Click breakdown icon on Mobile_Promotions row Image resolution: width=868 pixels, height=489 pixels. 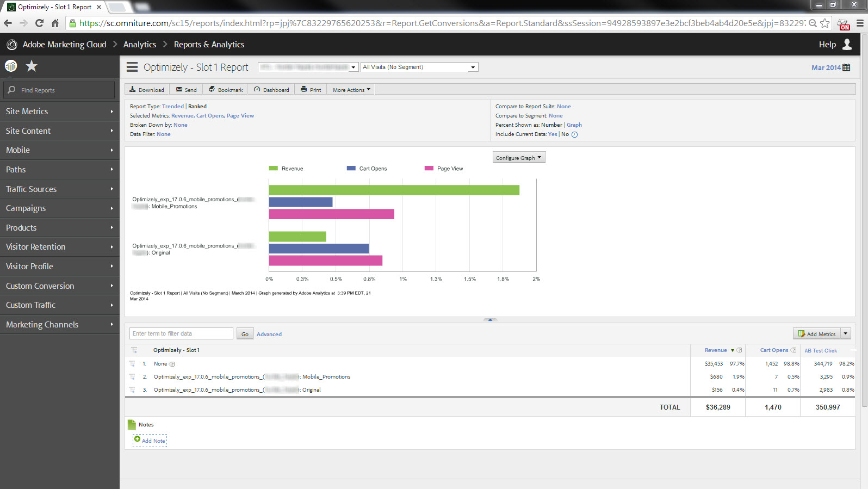coord(132,376)
